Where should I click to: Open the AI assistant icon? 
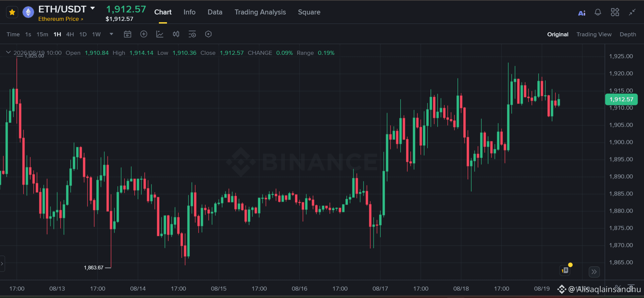tap(582, 13)
